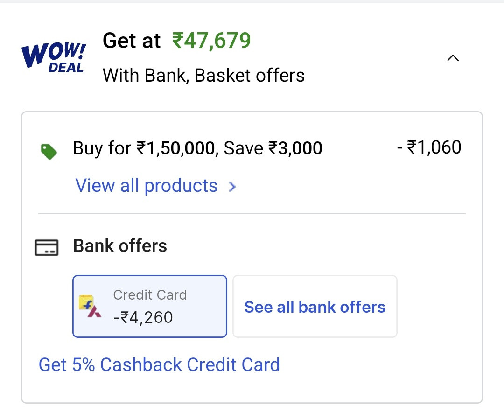Viewport: 504px width, 420px height.
Task: Click the bold ₹1,50,000 purchase amount
Action: [175, 148]
